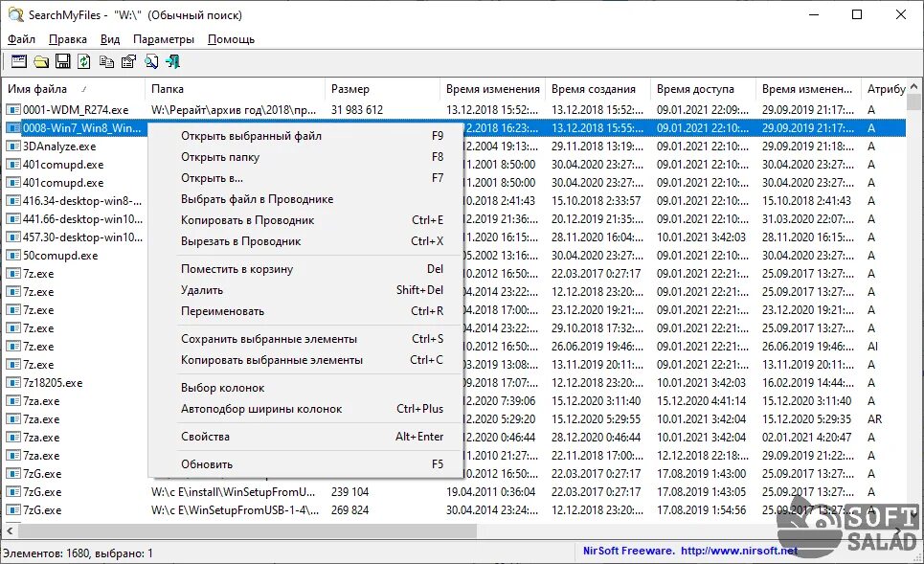Click the copy selected items toolbar icon
The height and width of the screenshot is (564, 924).
click(106, 61)
